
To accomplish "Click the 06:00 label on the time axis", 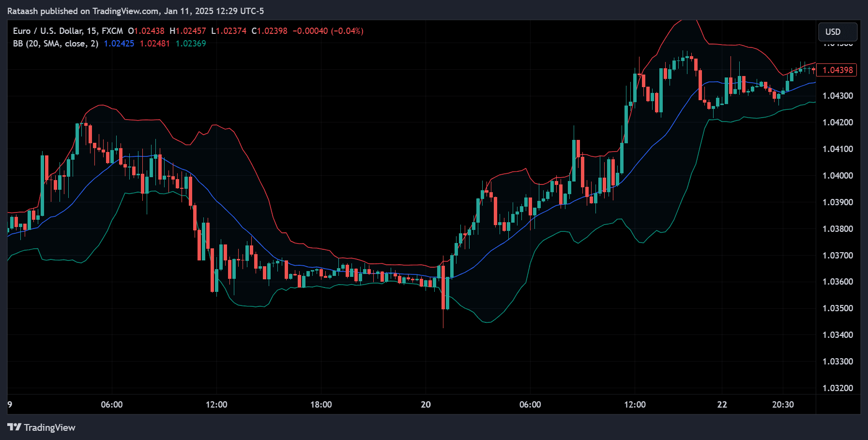I will (112, 404).
